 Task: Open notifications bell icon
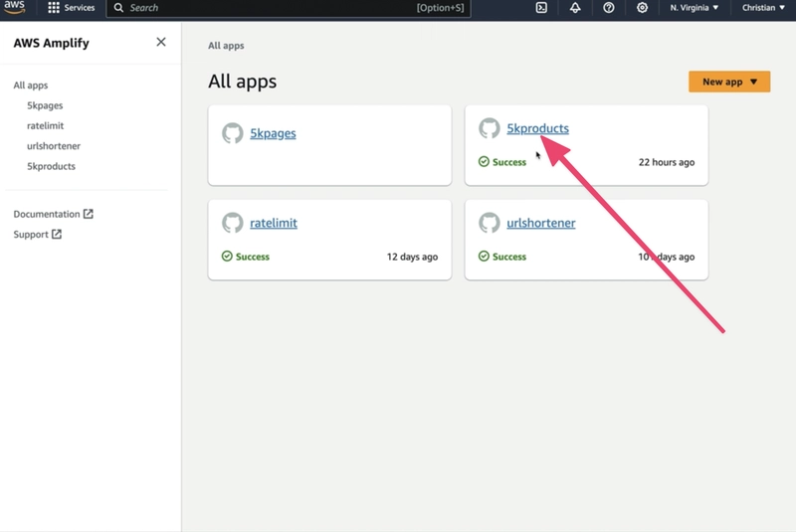coord(575,8)
